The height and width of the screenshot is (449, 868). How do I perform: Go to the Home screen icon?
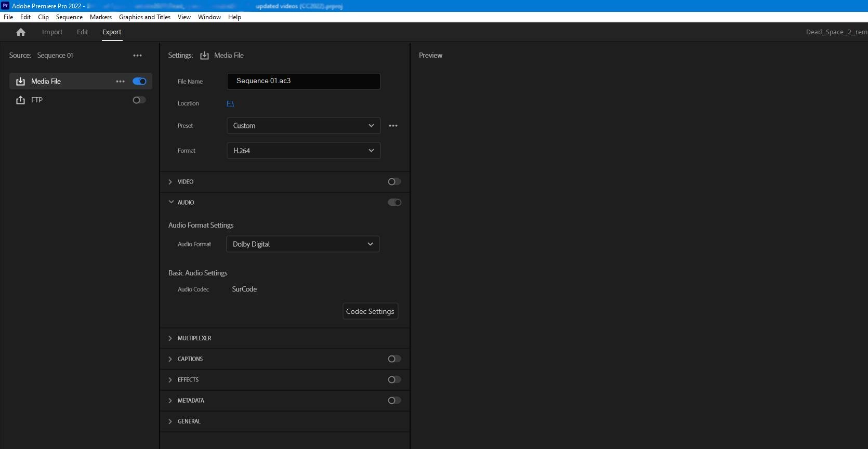click(x=21, y=32)
